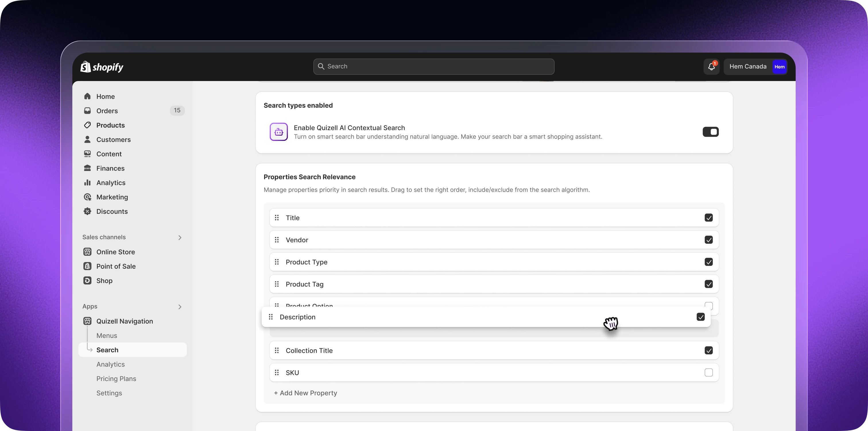868x431 pixels.
Task: Select the Quizell Search subpage
Action: [132, 350]
